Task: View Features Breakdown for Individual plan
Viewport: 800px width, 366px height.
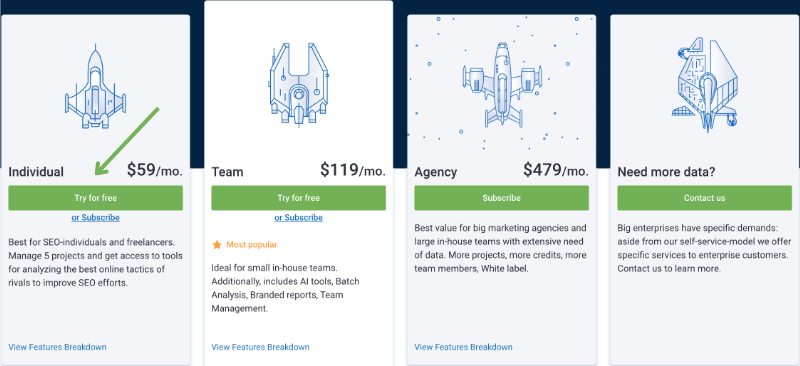Action: pyautogui.click(x=58, y=347)
